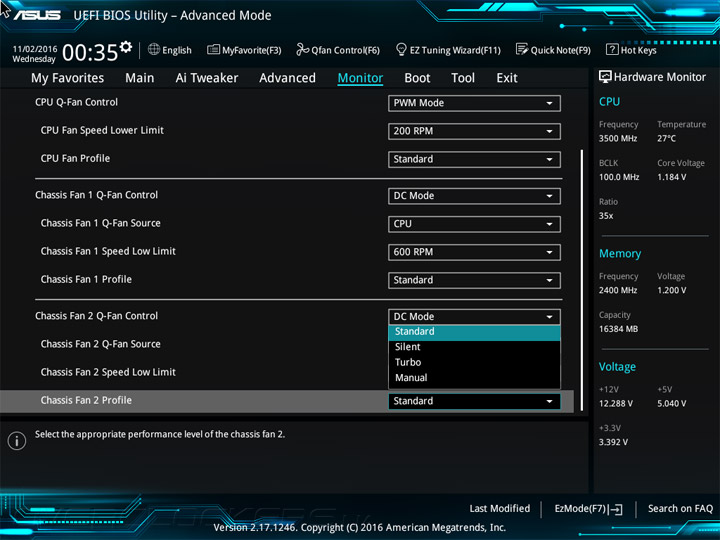Select Chassis Fan 2 Profile label
The height and width of the screenshot is (540, 720).
pyautogui.click(x=86, y=400)
